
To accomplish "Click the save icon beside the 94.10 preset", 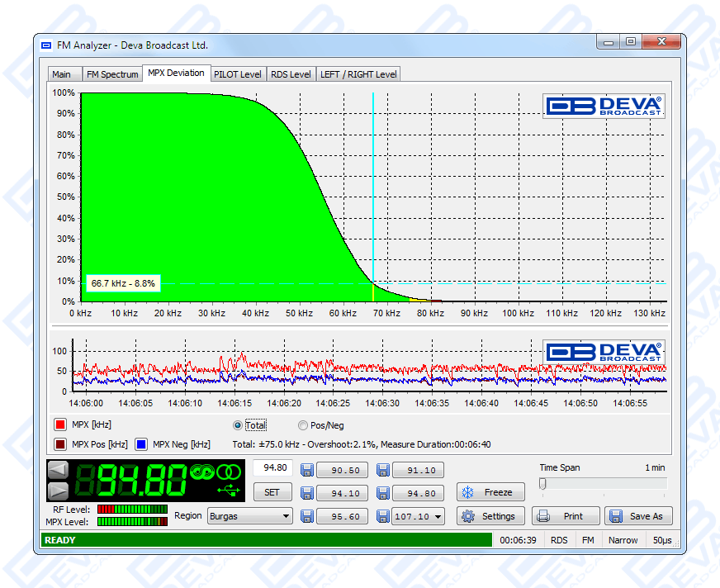I will click(307, 494).
